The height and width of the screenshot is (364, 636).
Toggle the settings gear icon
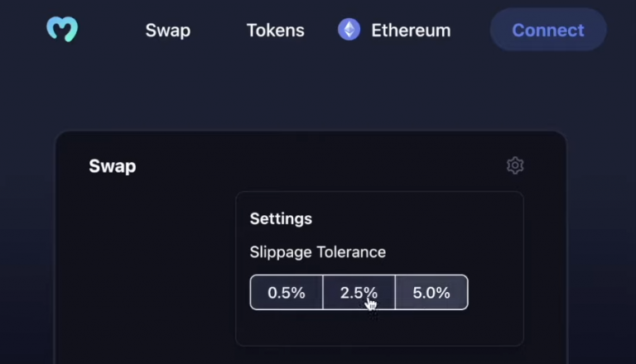click(515, 165)
